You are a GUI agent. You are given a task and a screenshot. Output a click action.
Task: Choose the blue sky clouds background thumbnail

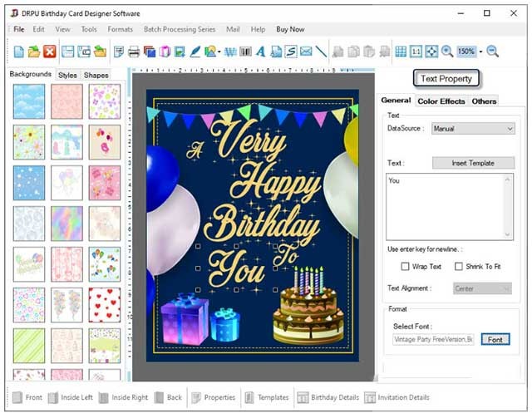(29, 101)
